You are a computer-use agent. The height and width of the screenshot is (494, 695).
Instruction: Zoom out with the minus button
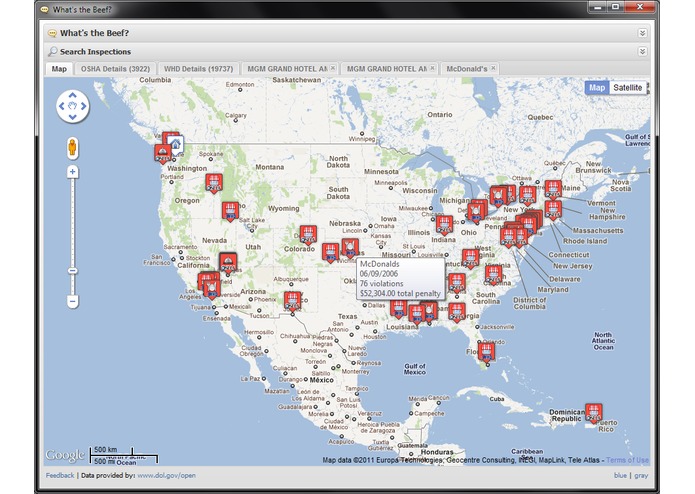coord(73,302)
